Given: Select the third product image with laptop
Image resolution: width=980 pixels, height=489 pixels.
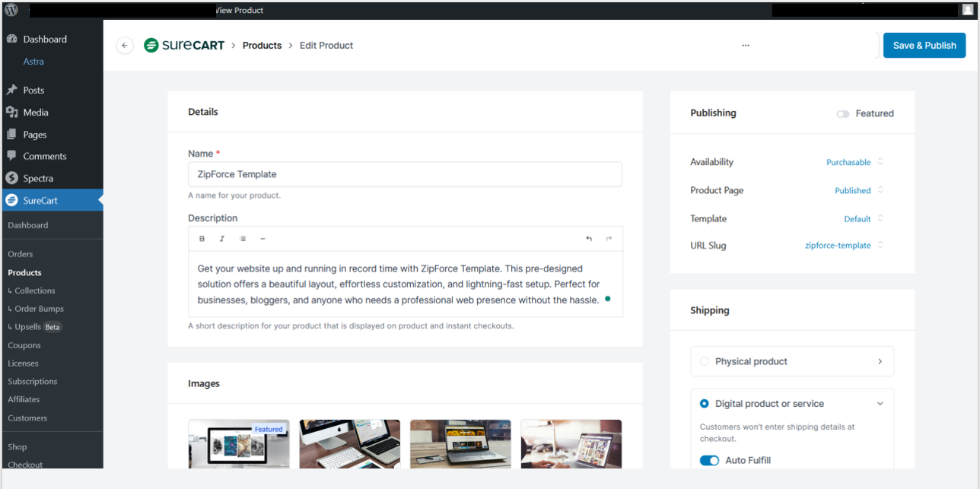Looking at the screenshot, I should coord(460,444).
